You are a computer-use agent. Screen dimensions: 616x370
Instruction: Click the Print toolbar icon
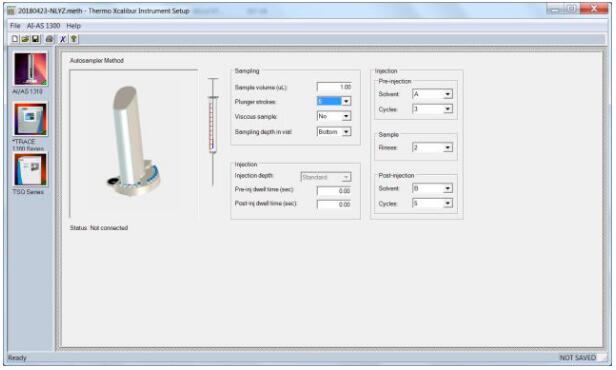pos(49,39)
